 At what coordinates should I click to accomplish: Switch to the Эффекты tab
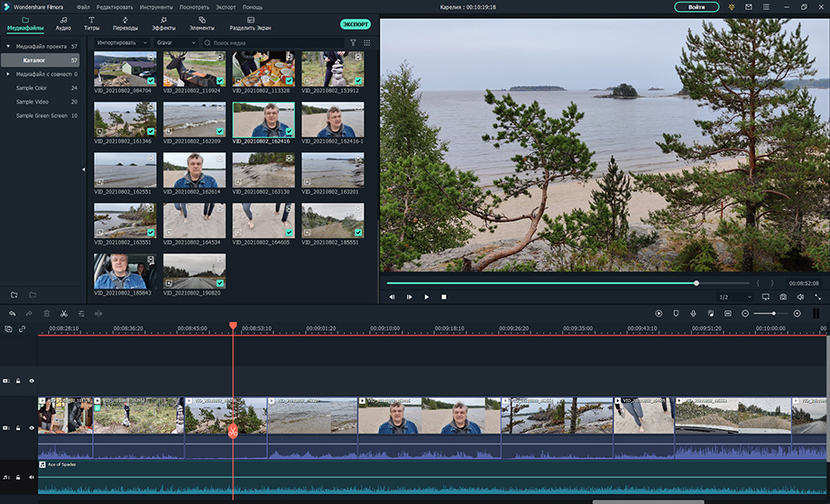(163, 23)
